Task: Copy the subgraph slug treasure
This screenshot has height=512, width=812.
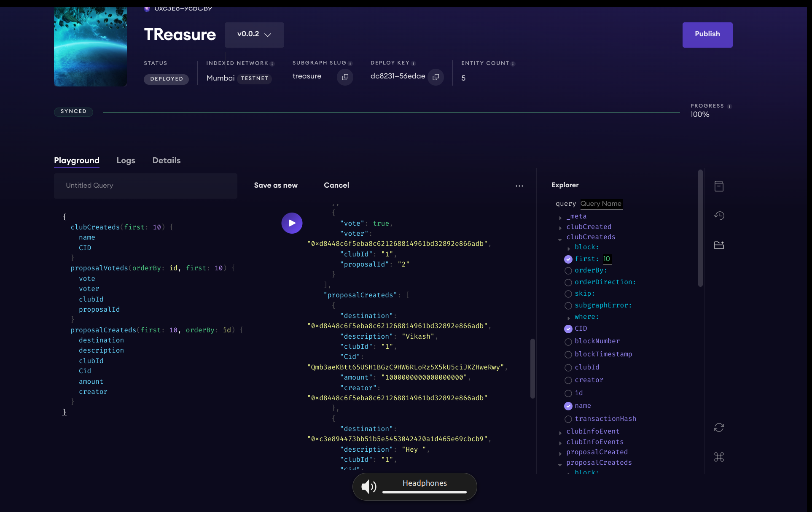Action: pyautogui.click(x=345, y=77)
